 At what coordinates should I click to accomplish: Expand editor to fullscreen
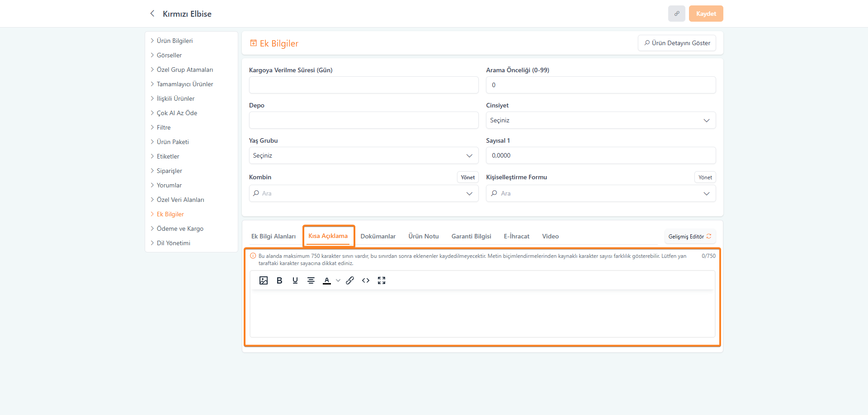tap(382, 280)
